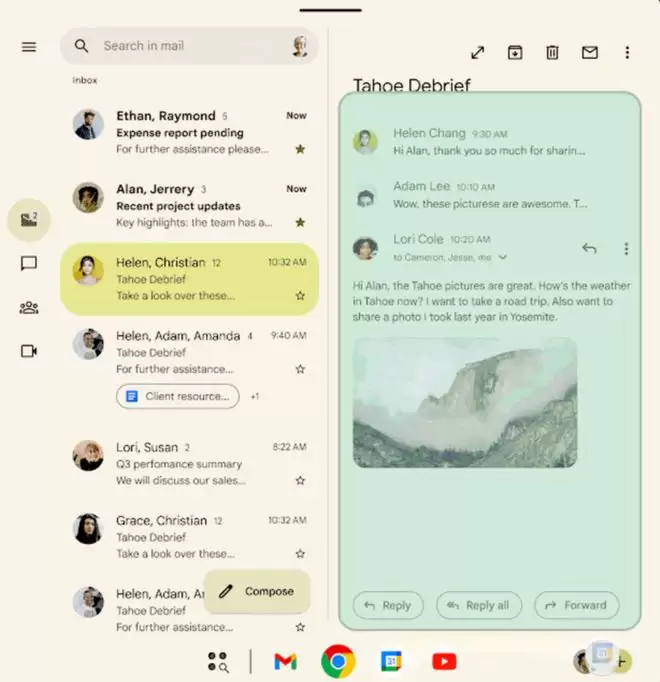This screenshot has width=660, height=682.
Task: Unstar the Expense report pending email
Action: click(x=300, y=149)
